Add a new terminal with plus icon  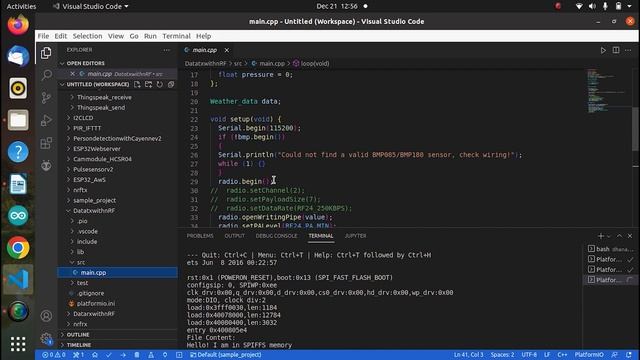(x=600, y=236)
